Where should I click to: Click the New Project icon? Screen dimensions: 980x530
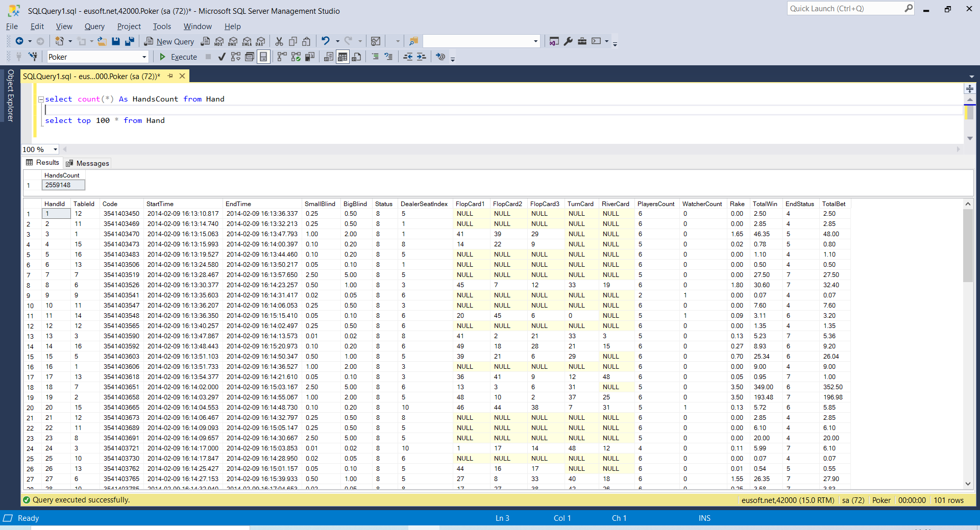pos(60,41)
